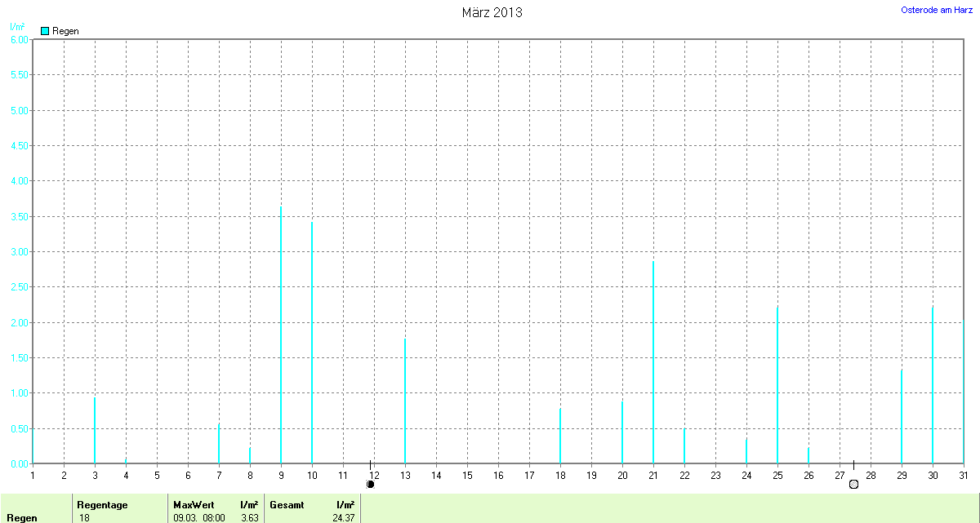Click the cyan Regen legend swatch
Viewport: 980px width, 523px height.
(x=45, y=31)
